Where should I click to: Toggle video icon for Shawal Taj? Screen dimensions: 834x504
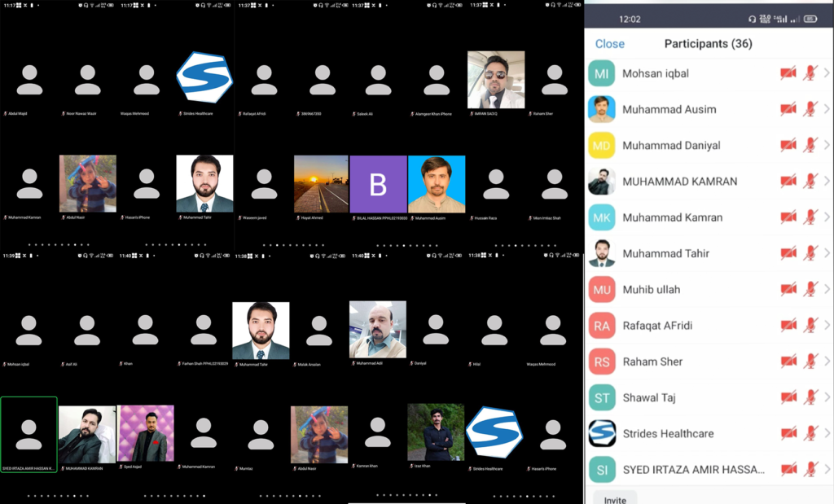tap(788, 397)
